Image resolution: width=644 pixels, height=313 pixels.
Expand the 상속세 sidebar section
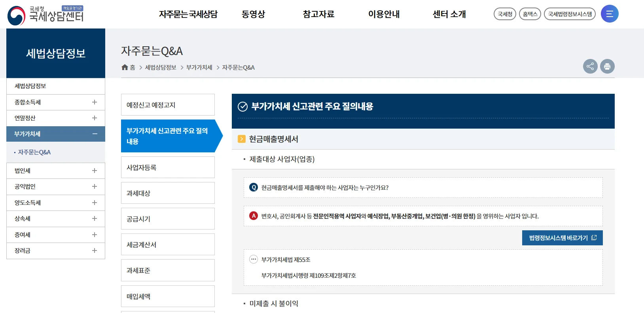click(x=95, y=218)
